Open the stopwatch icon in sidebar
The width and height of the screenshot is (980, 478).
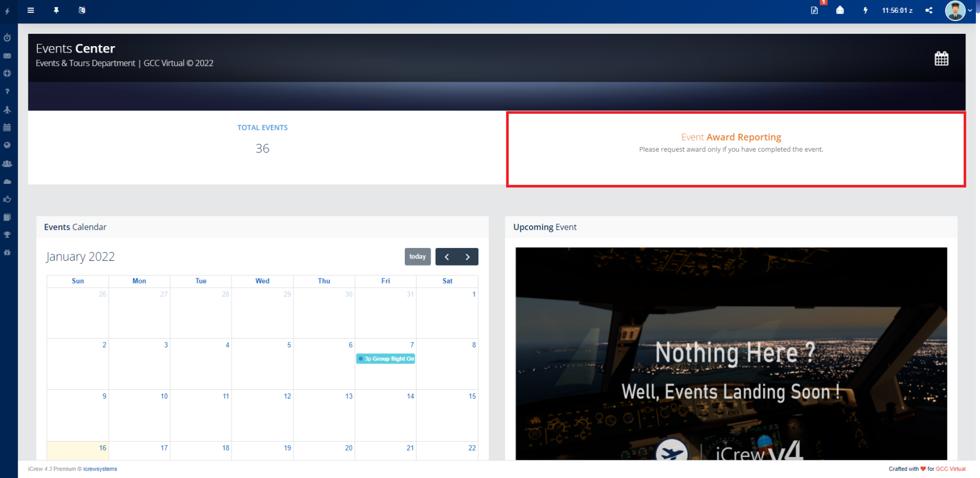[7, 38]
